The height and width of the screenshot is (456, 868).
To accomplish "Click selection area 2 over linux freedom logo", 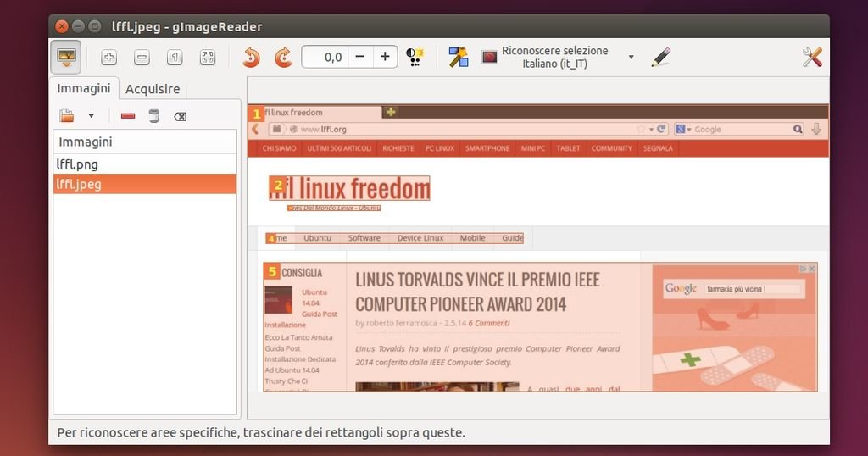I will 349,188.
